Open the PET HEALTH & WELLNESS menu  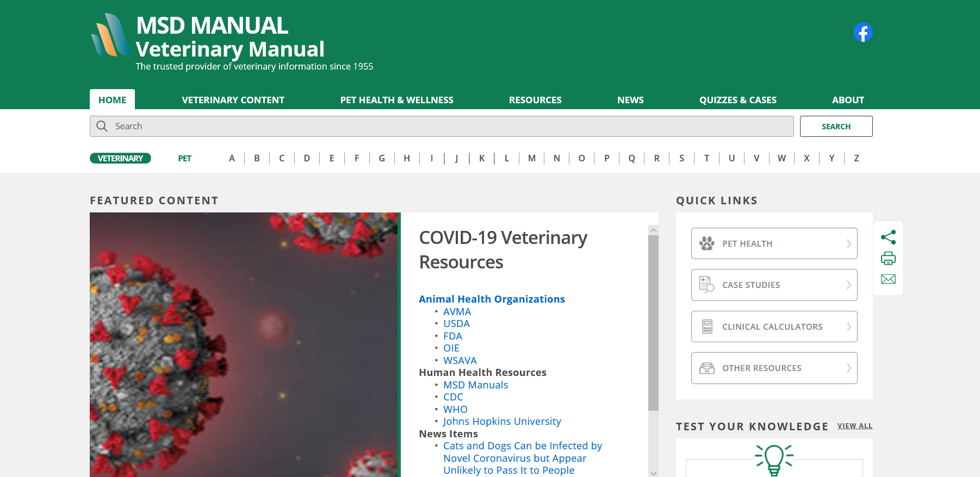396,100
